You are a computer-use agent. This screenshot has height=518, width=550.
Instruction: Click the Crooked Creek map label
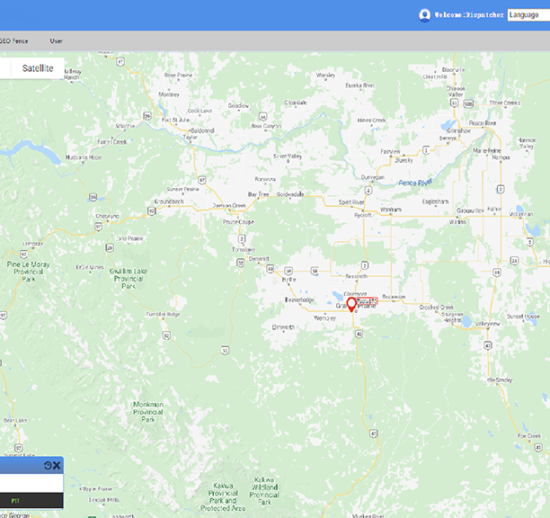coord(436,307)
